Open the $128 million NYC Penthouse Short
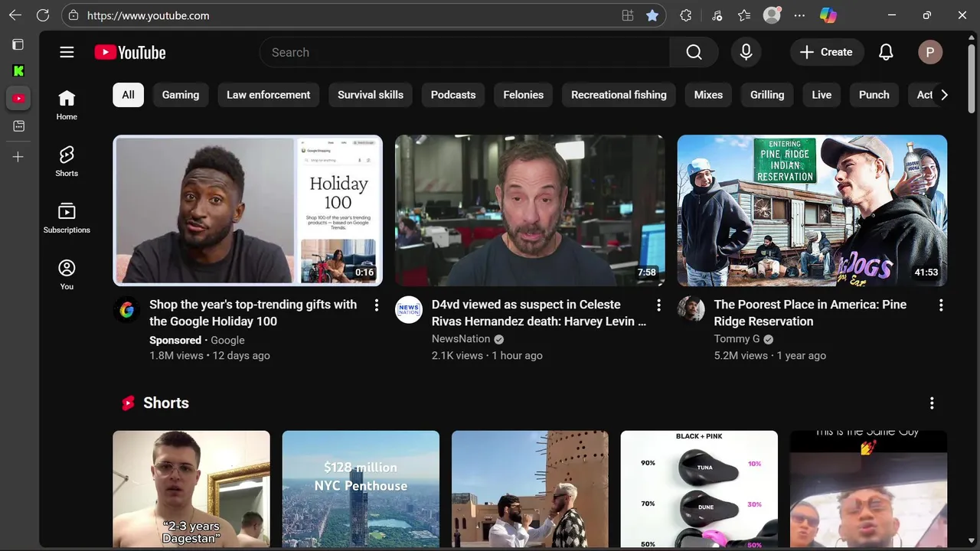The width and height of the screenshot is (980, 551). [361, 489]
